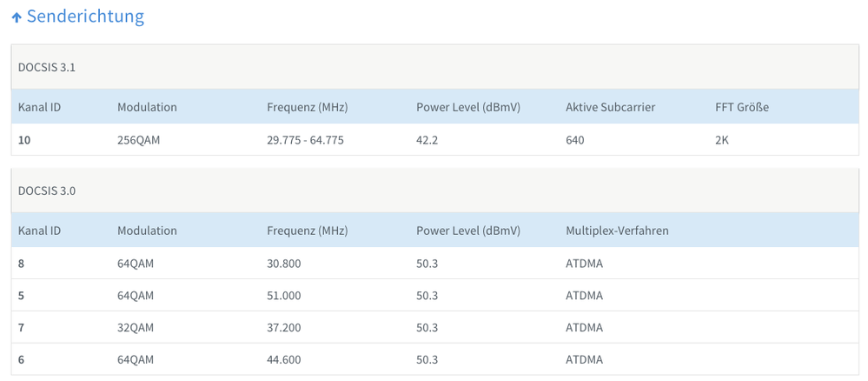Screen dimensions: 868x381
Task: Collapse the Senderichtung section heading
Action: 85,17
